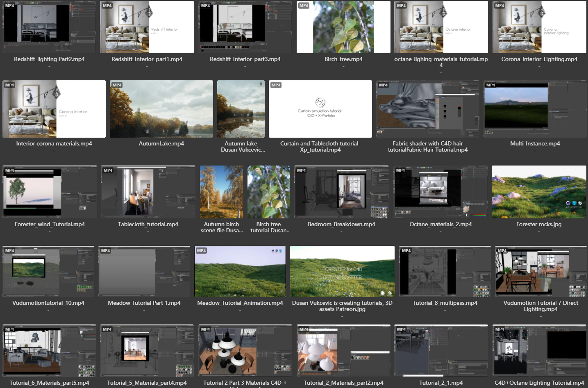Click MP4 badge on Tutorial_8_multipass thumbnail

pyautogui.click(x=406, y=250)
